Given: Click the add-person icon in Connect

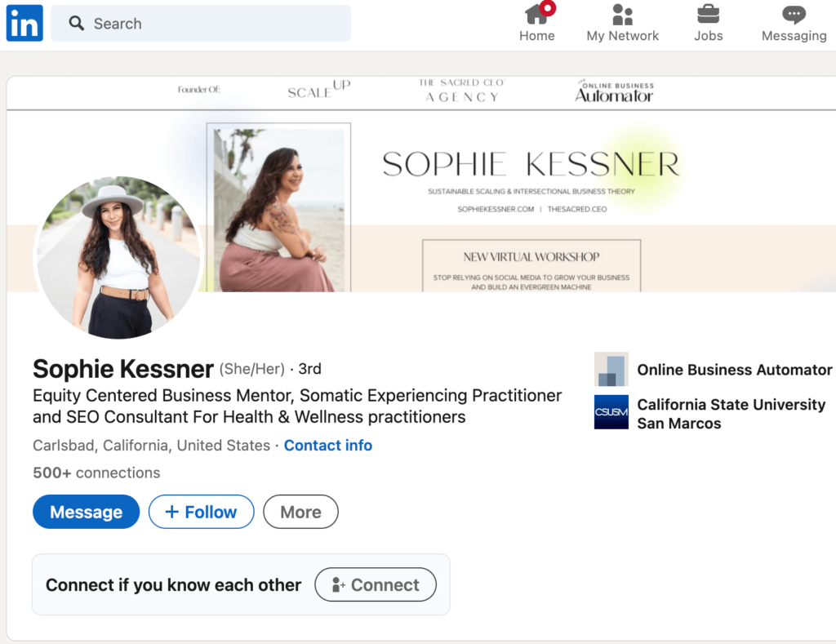Looking at the screenshot, I should 339,585.
